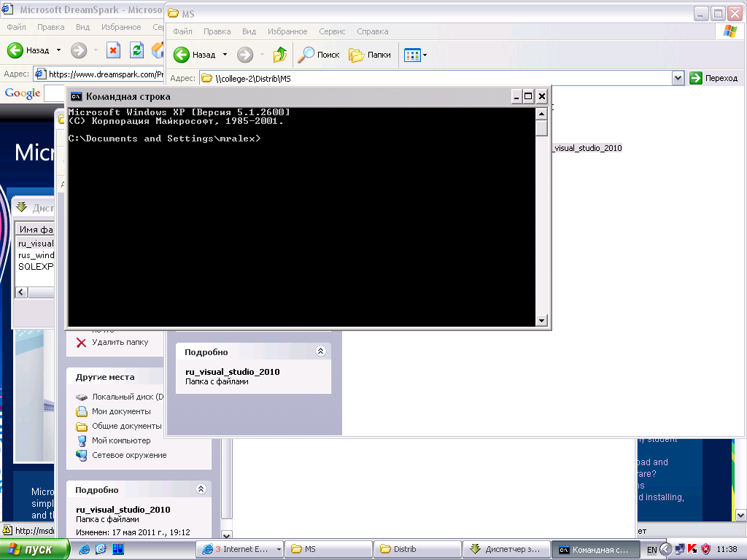Click Back arrow in Internet Explorer window
The width and height of the screenshot is (747, 560).
click(x=15, y=50)
